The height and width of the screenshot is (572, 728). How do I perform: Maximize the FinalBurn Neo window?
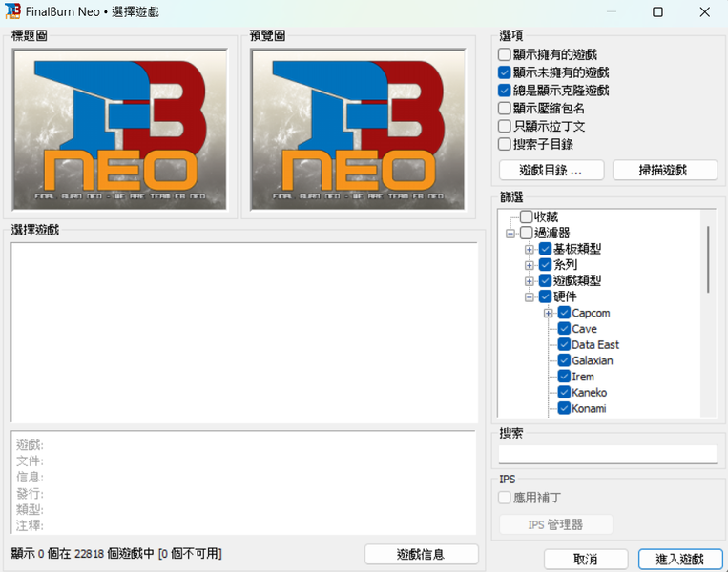pos(657,12)
